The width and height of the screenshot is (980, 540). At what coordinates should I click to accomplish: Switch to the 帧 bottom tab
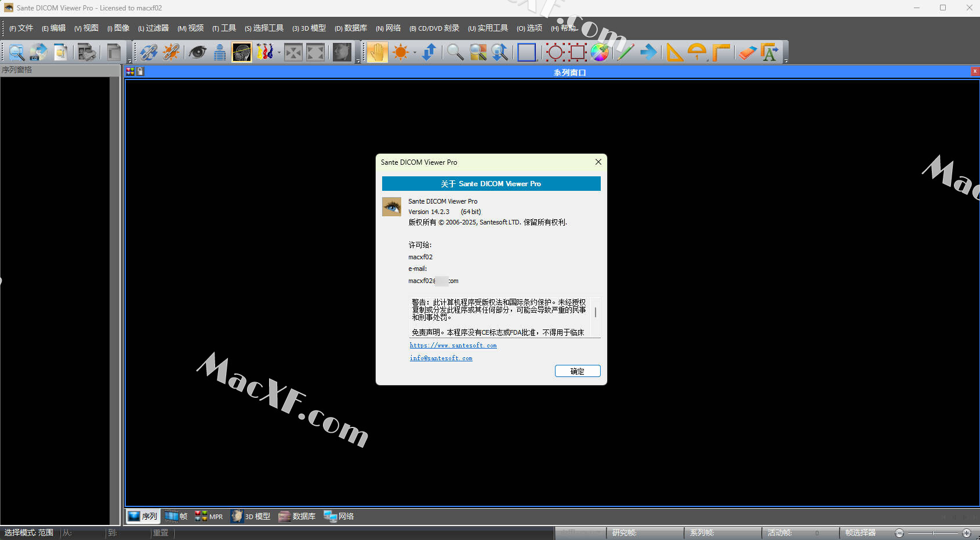(x=176, y=516)
